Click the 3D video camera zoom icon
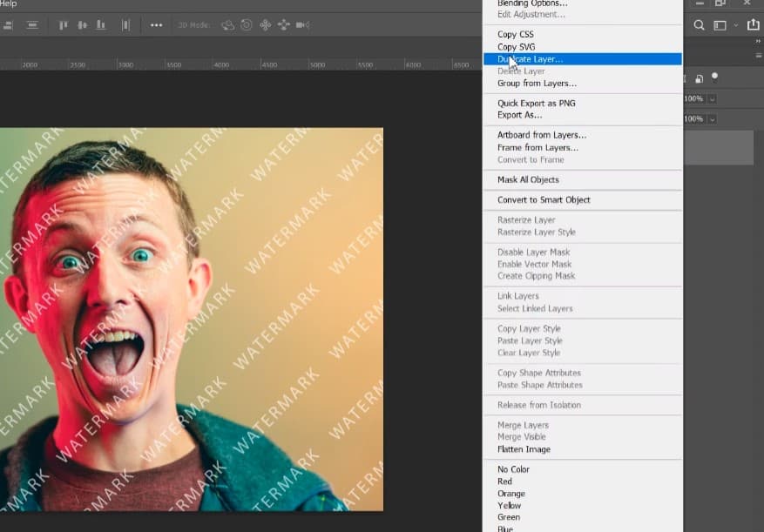764x532 pixels. [x=302, y=25]
